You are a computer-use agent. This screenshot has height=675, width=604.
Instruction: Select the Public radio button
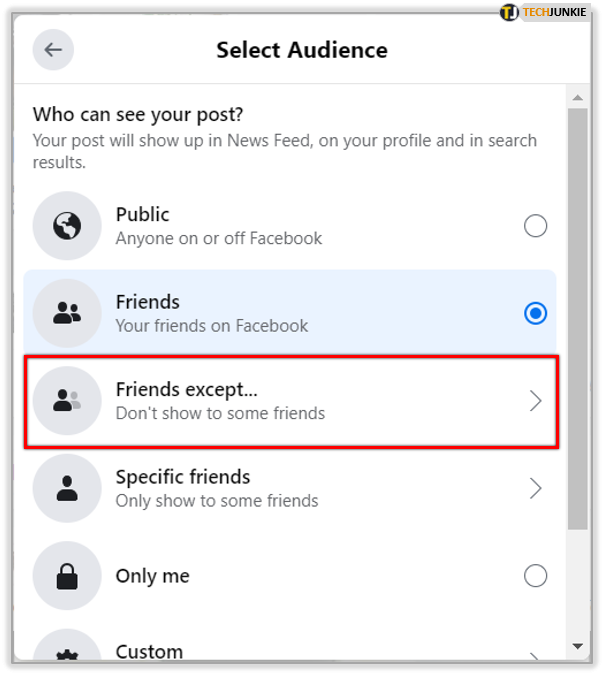point(536,226)
